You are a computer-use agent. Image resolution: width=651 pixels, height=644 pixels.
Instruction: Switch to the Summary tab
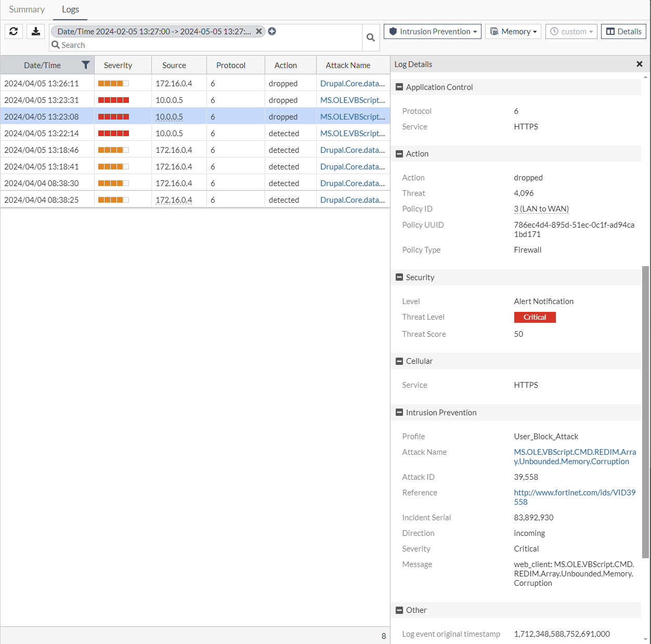pos(27,9)
